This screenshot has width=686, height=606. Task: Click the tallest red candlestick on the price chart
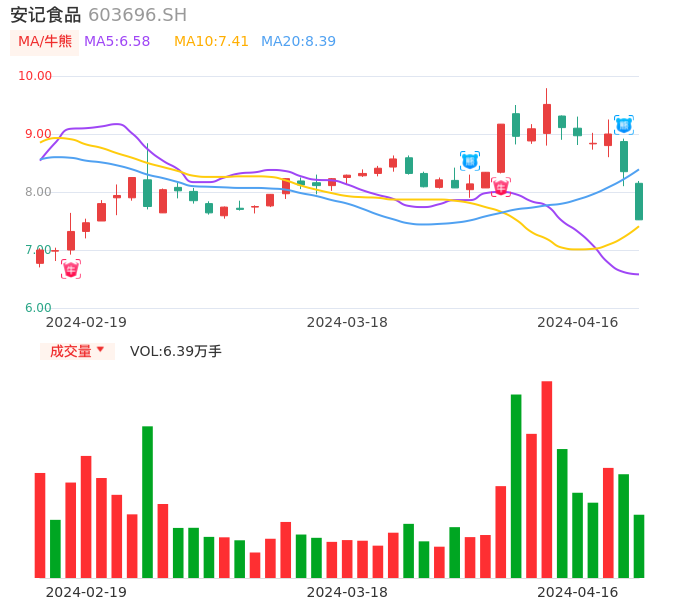click(x=501, y=148)
